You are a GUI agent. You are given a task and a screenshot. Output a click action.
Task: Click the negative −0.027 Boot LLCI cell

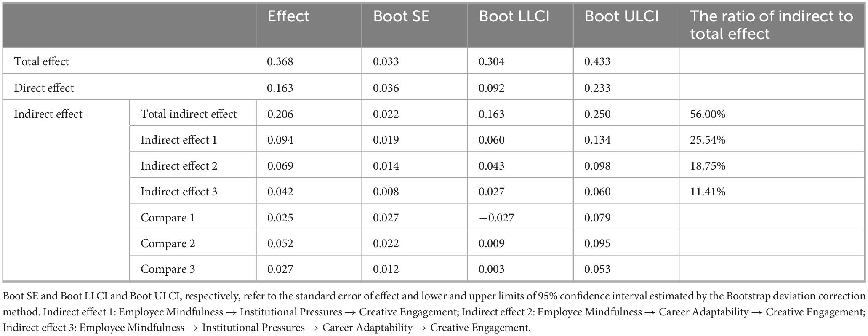pyautogui.click(x=496, y=218)
